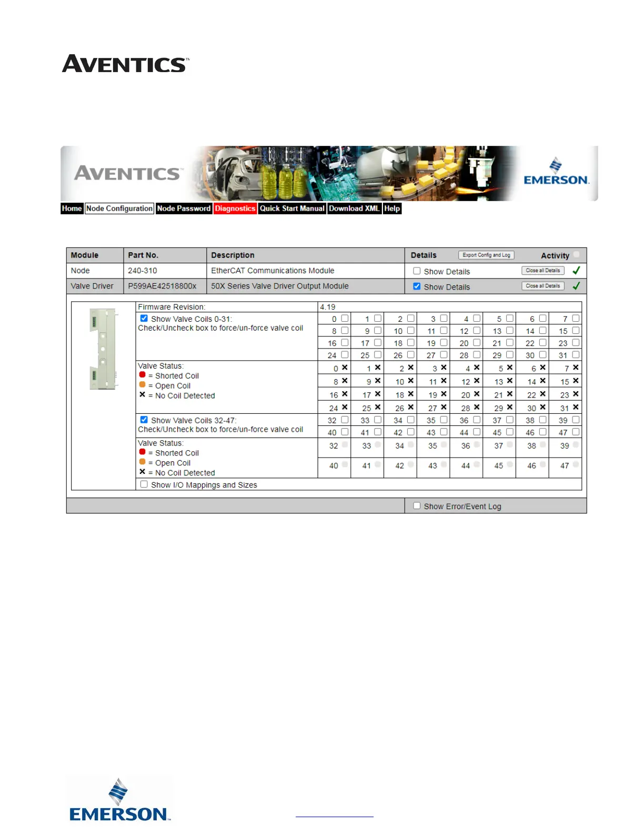Click orange Open Coil legend dot for coils 32-47
Image resolution: width=644 pixels, height=834 pixels.
[142, 462]
